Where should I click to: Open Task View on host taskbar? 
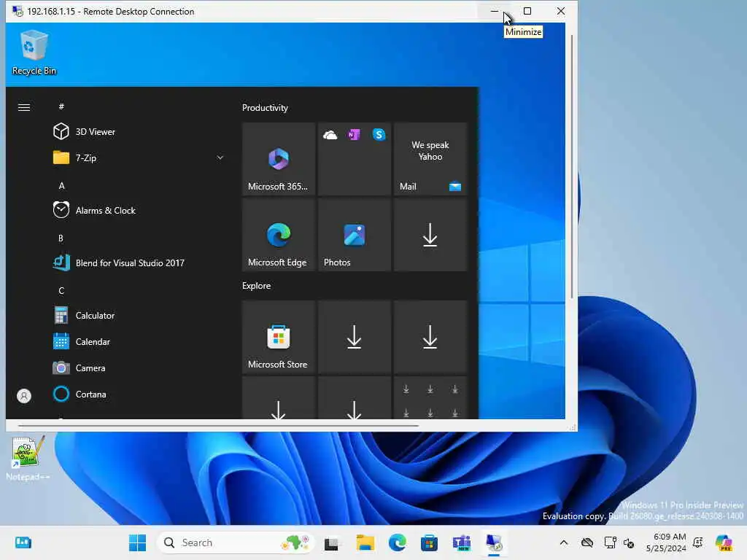tap(332, 542)
